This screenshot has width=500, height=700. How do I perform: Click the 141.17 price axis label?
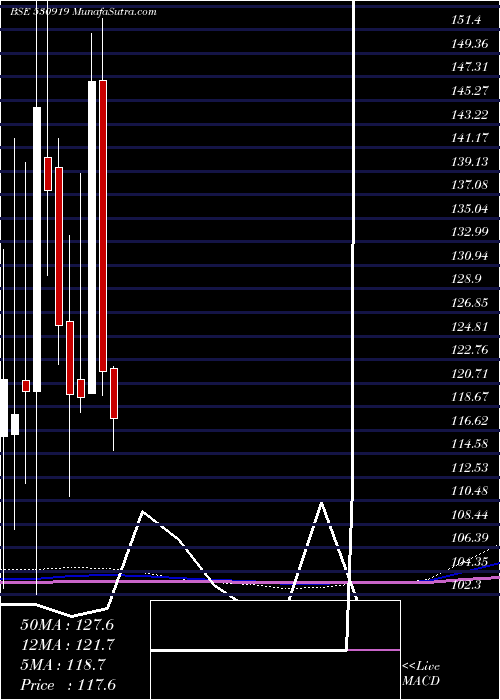tap(469, 138)
